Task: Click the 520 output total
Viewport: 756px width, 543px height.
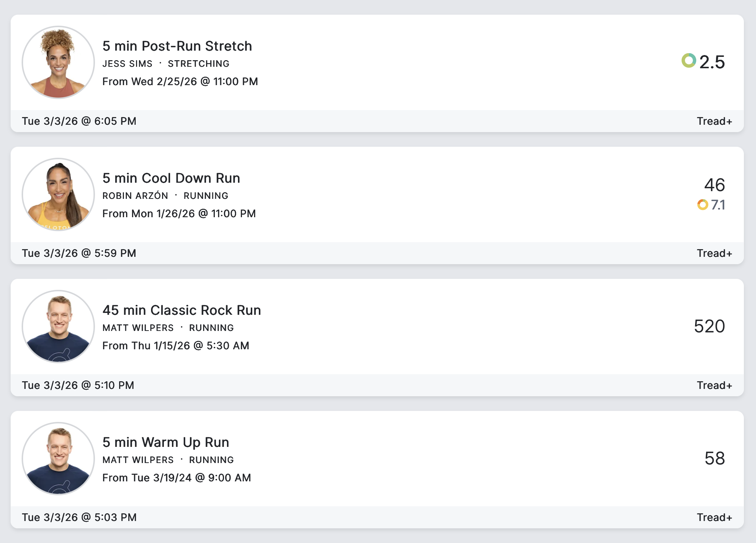Action: 709,326
